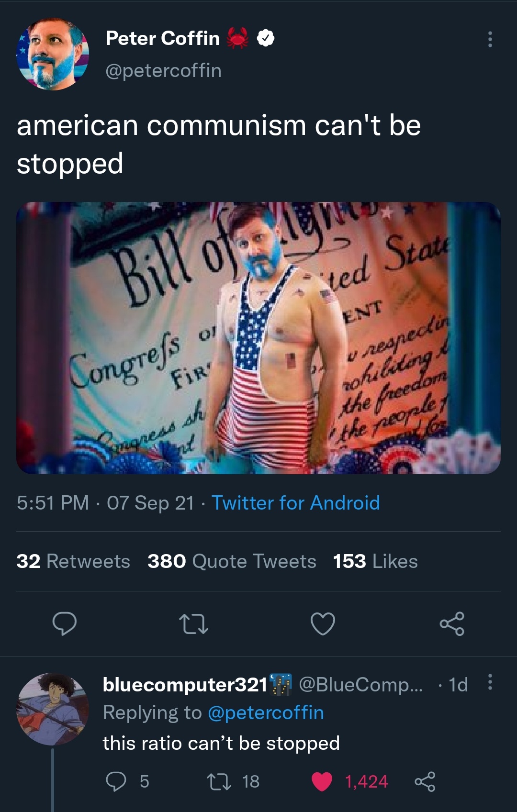517x812 pixels.
Task: Open bluecomputer321's avatar
Action: pos(53,709)
